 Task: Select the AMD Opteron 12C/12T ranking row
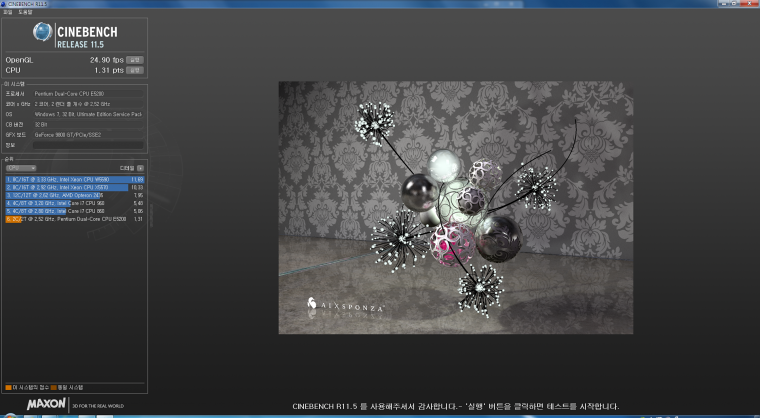75,195
